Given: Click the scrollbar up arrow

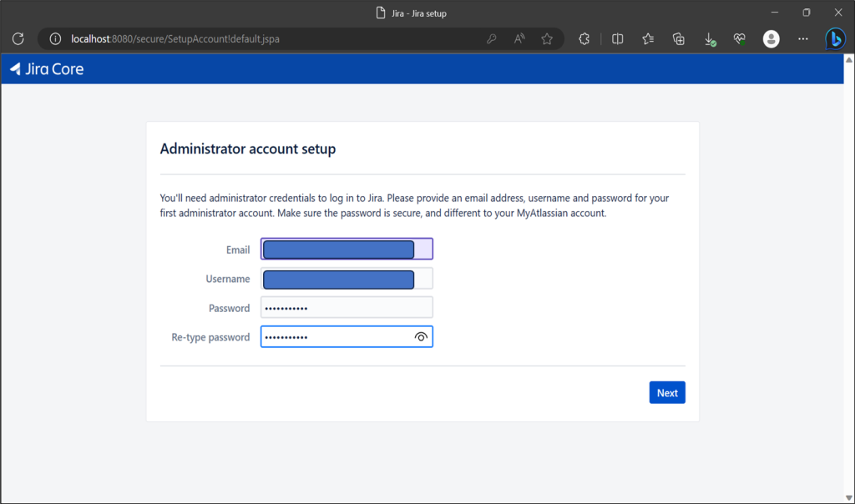Looking at the screenshot, I should point(849,59).
